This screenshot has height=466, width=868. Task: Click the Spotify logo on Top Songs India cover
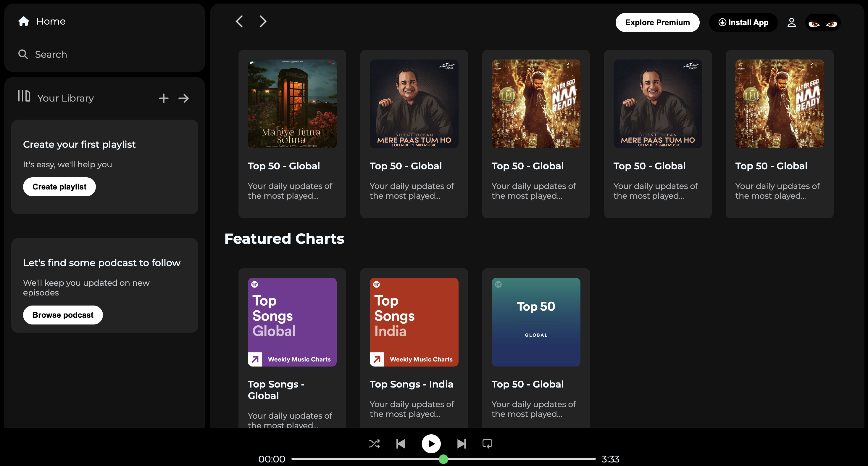(x=377, y=284)
